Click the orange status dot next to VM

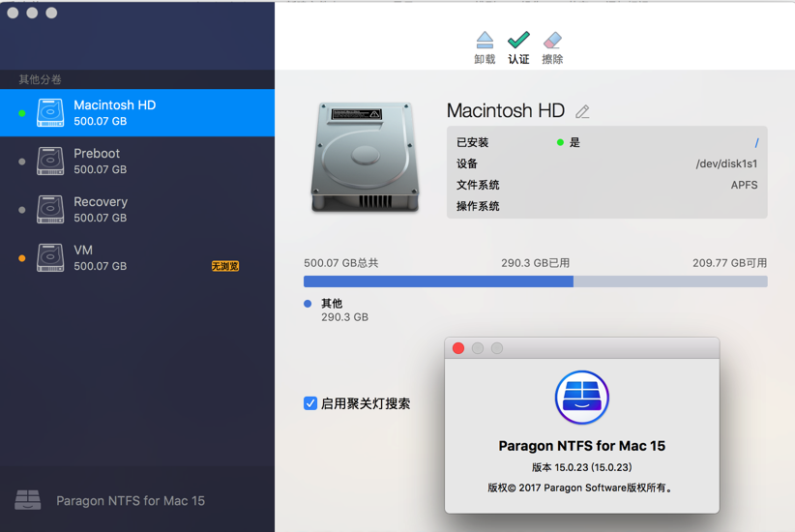tap(22, 258)
